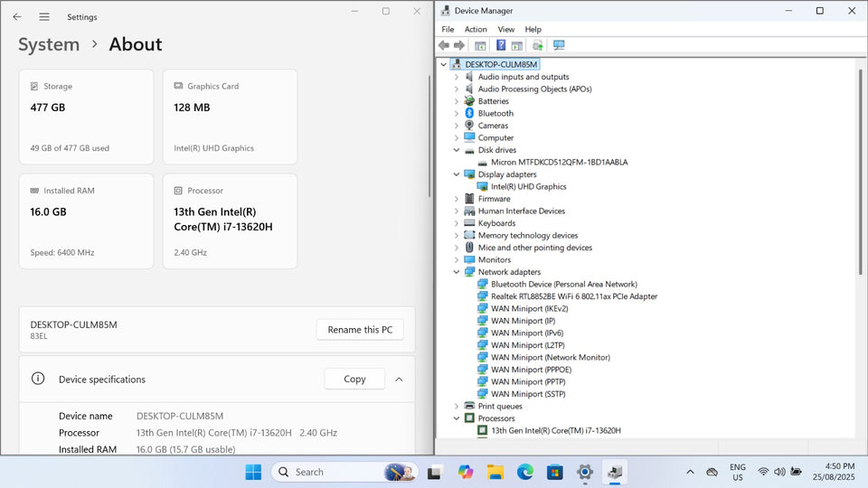
Task: Collapse the Disk drives node
Action: tap(456, 150)
